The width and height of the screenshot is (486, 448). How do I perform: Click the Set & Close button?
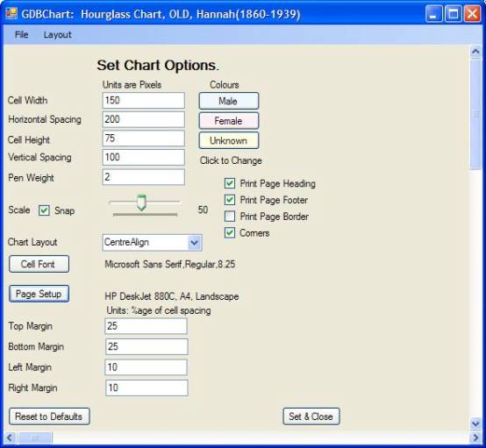(311, 416)
